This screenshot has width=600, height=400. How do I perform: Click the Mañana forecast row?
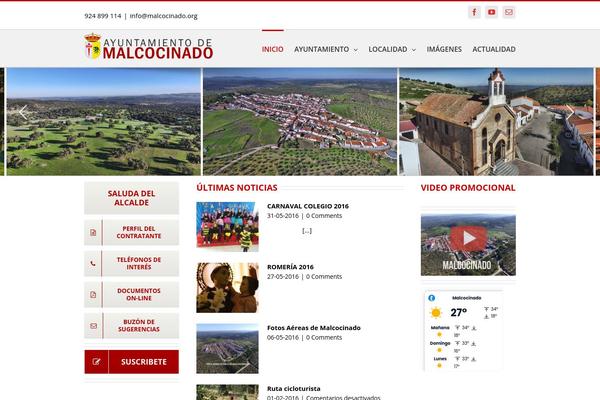point(452,331)
